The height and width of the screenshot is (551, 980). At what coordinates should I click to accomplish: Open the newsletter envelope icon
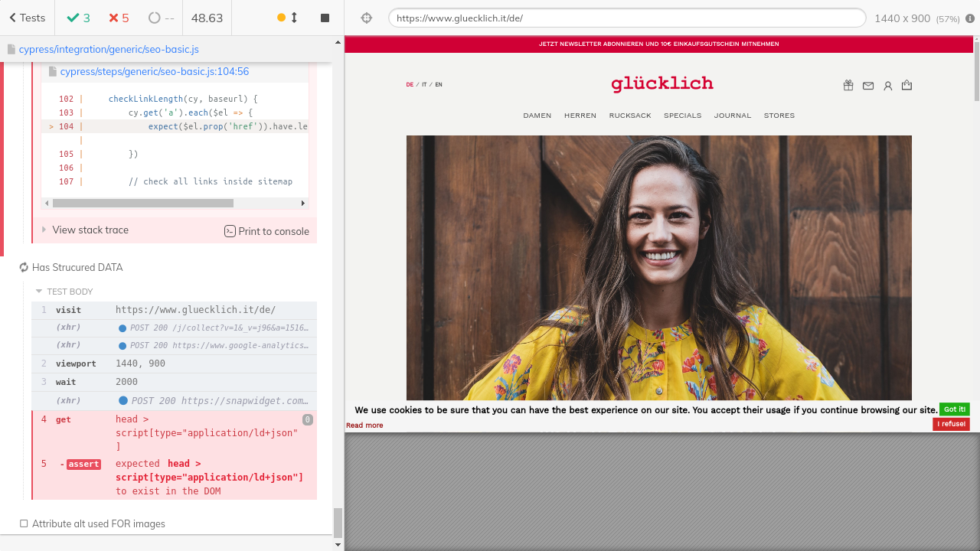click(868, 86)
